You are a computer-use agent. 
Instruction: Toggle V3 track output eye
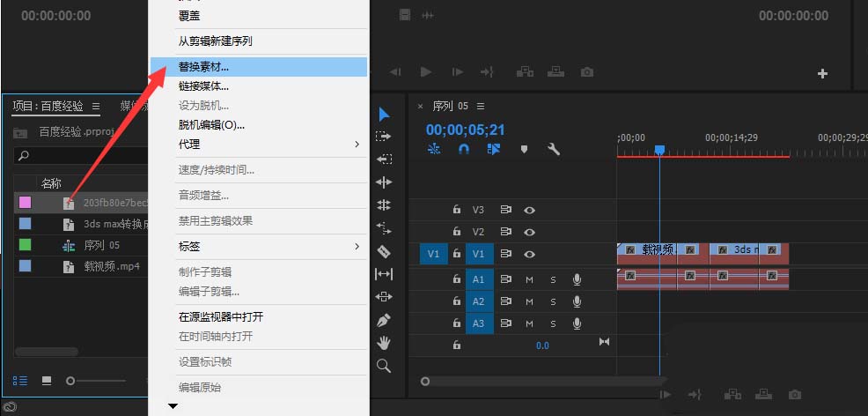point(530,210)
